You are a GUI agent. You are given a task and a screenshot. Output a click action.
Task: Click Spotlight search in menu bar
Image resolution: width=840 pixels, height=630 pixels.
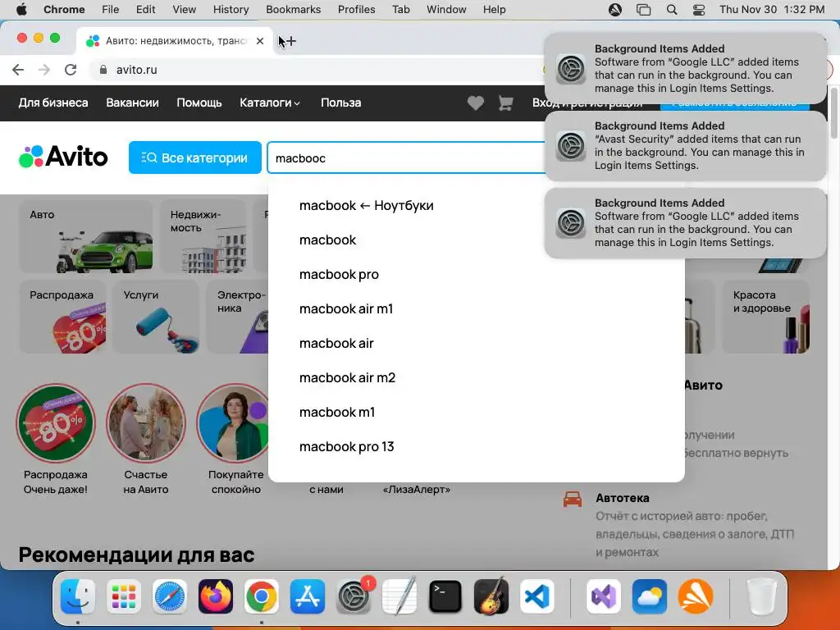pos(672,10)
